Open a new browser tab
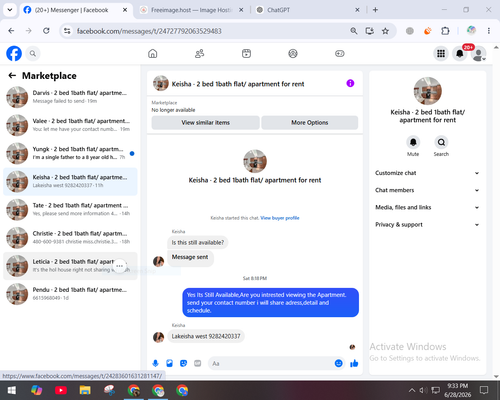500x400 pixels. pyautogui.click(x=375, y=10)
